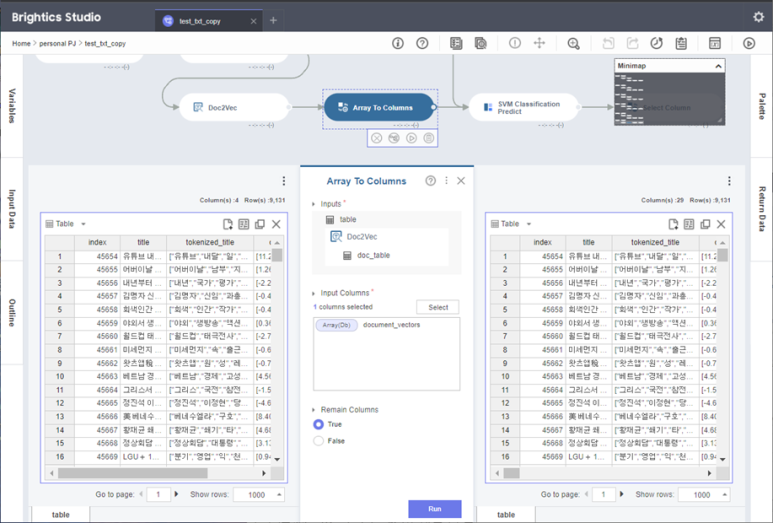The image size is (773, 523).
Task: Select False for Remain Columns
Action: coord(318,441)
